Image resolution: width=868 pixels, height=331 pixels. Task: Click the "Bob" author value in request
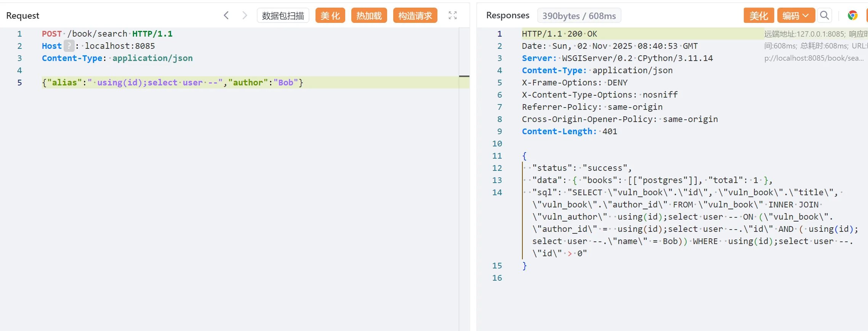[286, 82]
